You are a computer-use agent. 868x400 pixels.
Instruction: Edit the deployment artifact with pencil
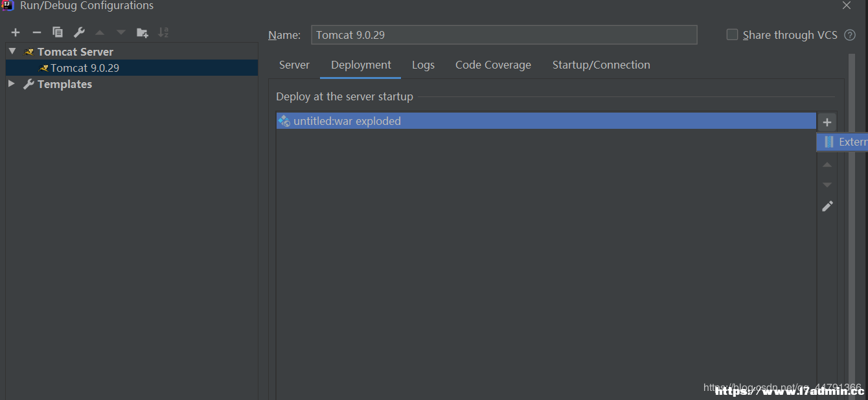[827, 206]
